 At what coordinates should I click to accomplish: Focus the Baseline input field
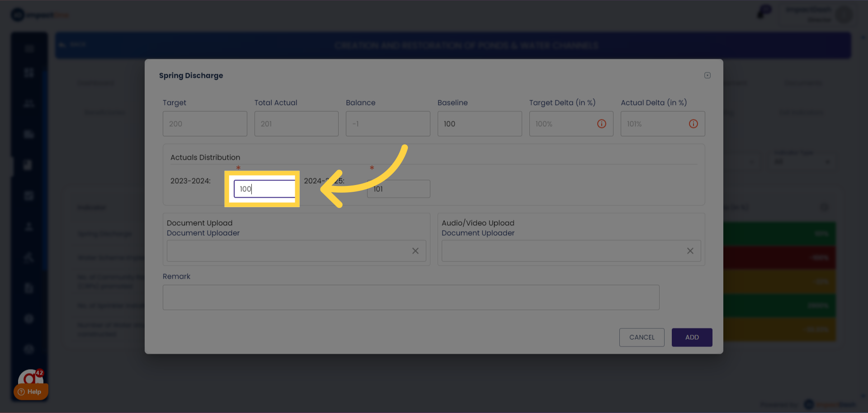click(x=479, y=124)
